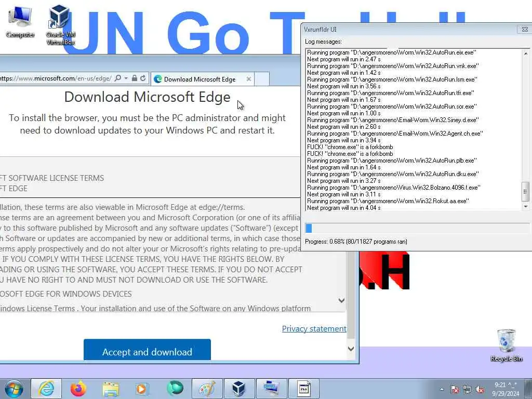Viewport: 532px width, 399px height.
Task: Click the Vxrunfldr UI title bar
Action: point(409,30)
